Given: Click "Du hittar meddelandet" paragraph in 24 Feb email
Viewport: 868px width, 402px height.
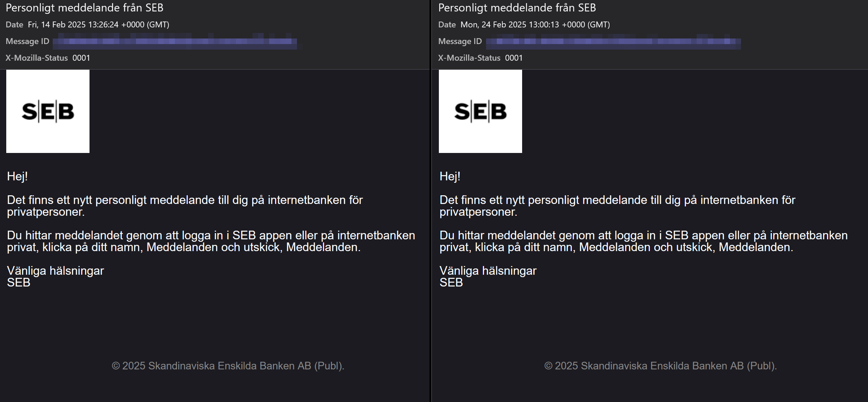Looking at the screenshot, I should [x=644, y=241].
